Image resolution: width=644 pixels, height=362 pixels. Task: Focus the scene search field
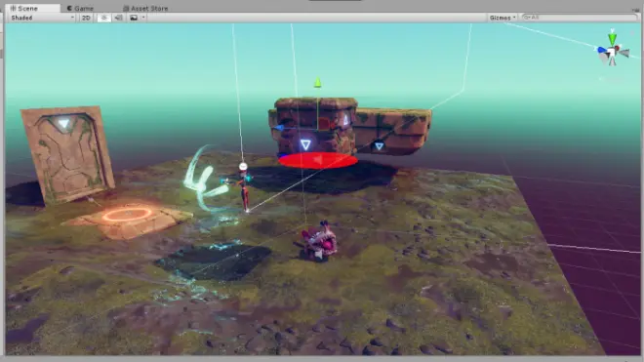579,18
